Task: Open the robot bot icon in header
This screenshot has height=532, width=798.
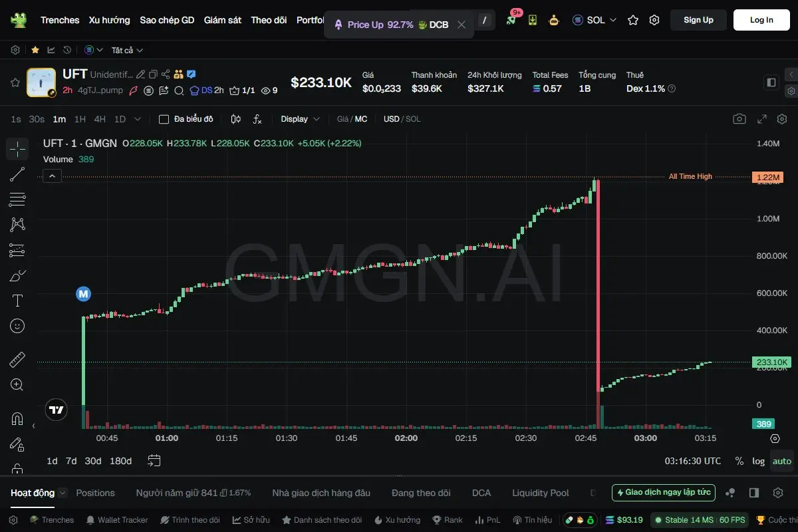Action: 554,20
